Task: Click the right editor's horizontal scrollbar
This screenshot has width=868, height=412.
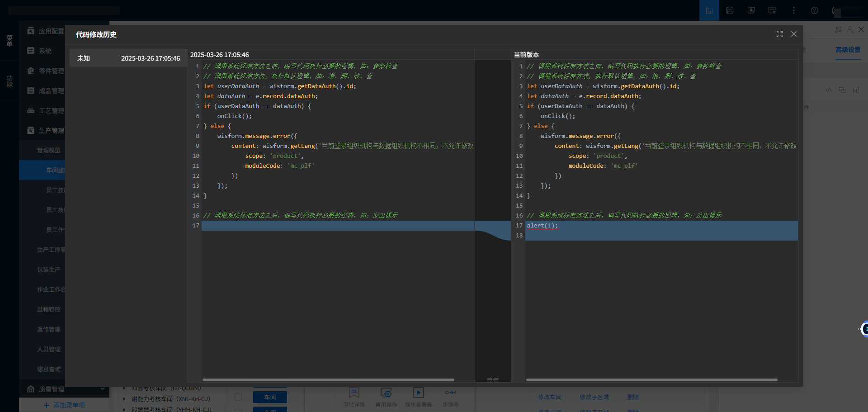Action: (x=651, y=380)
